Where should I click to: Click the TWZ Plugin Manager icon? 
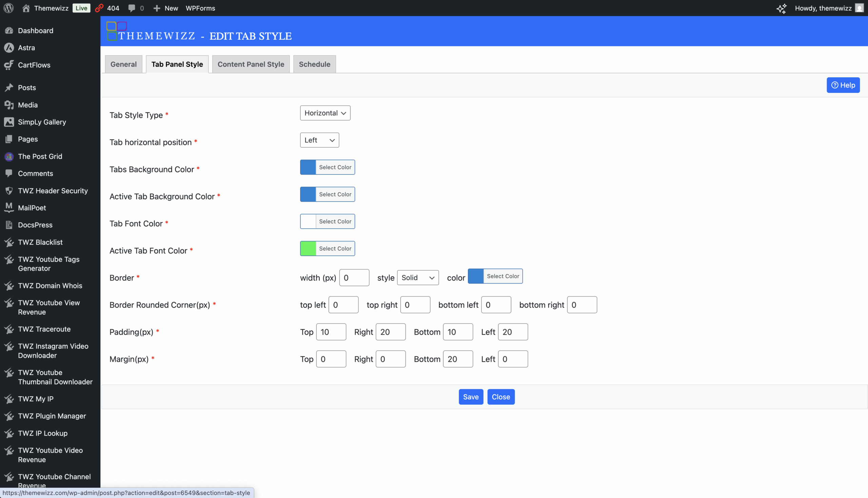(9, 416)
